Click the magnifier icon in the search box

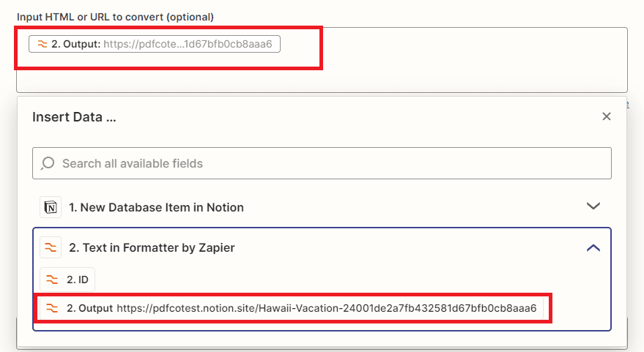point(48,163)
